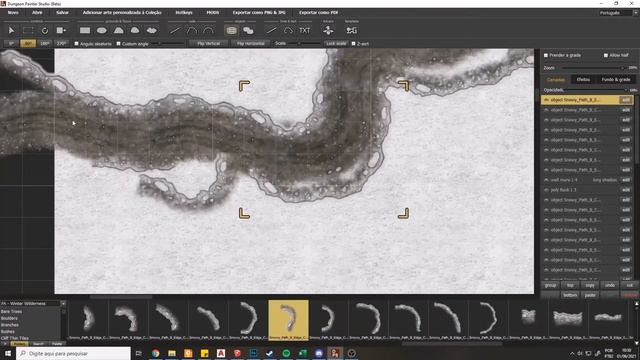Click the add-to-selection tool icon

61,30
